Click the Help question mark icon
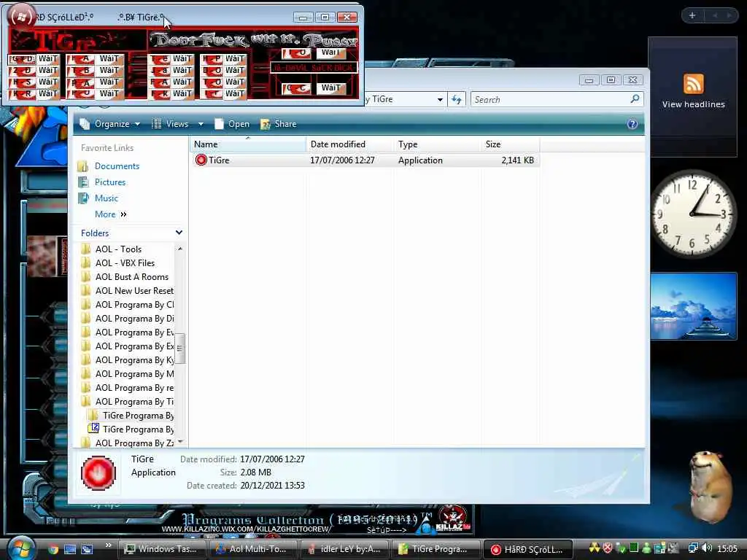Image resolution: width=747 pixels, height=560 pixels. (632, 124)
